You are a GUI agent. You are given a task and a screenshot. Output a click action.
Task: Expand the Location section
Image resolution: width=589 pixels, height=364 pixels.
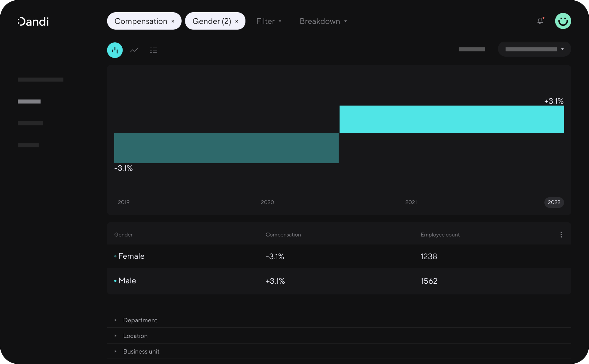[135, 336]
